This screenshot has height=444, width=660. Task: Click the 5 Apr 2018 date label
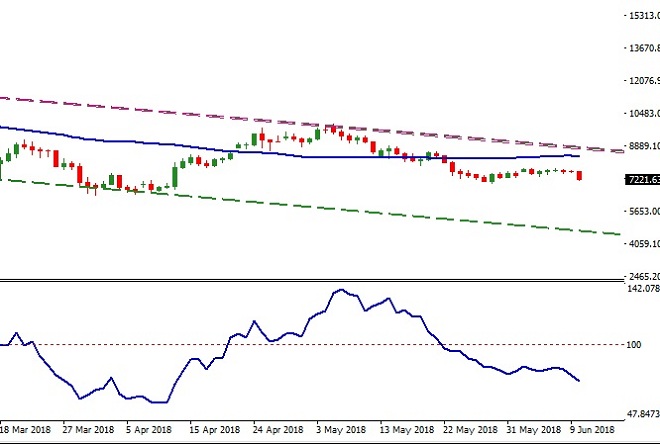tap(149, 430)
